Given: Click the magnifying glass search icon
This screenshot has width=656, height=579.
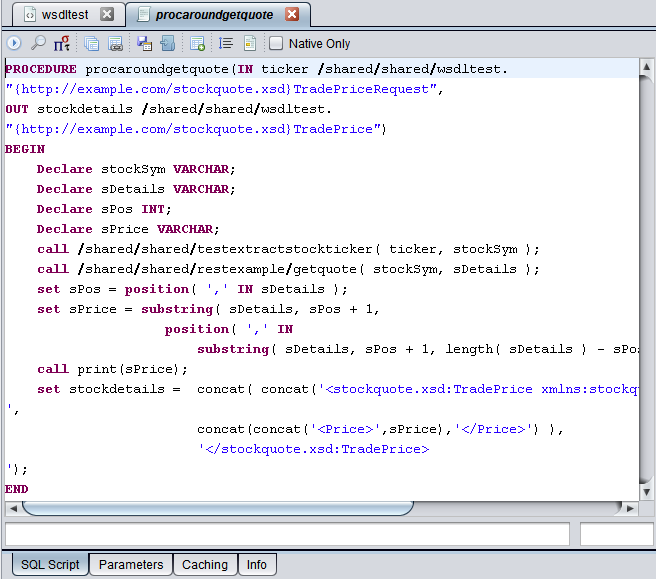Looking at the screenshot, I should click(38, 43).
